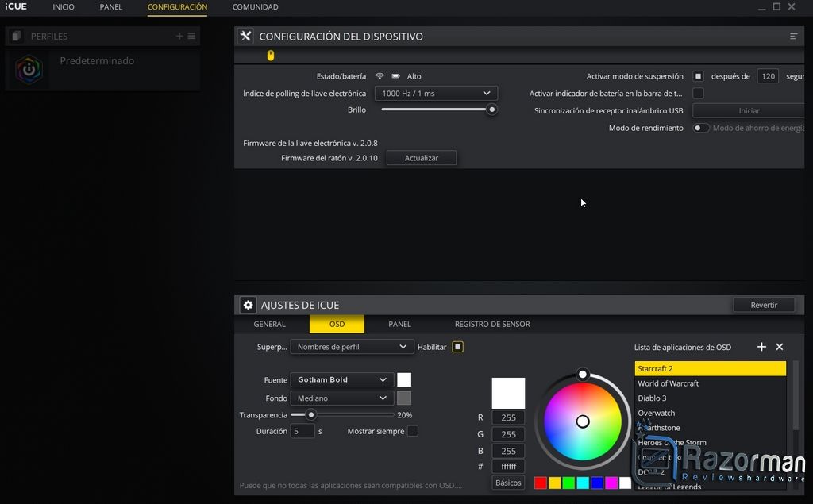Remove selected OSD application with X

pos(780,347)
